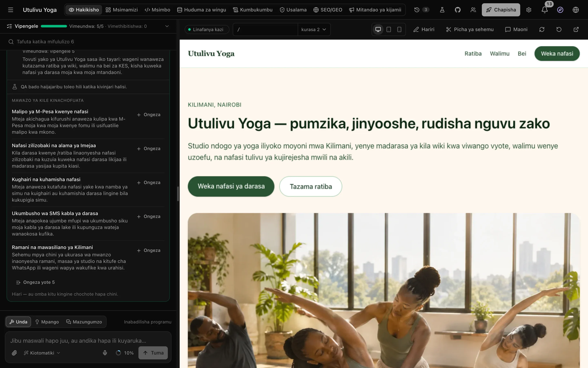Open the Kiotomatiki model dropdown
588x368 pixels.
coord(42,353)
